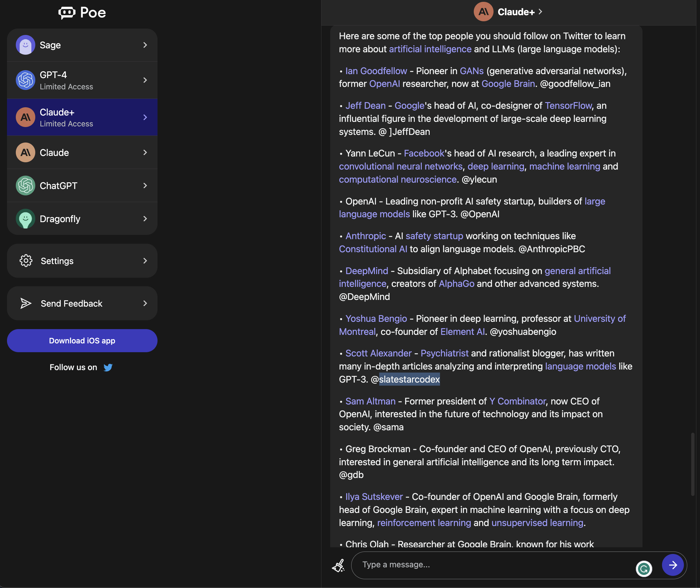This screenshot has width=700, height=588.
Task: Click Download iOS app button
Action: pyautogui.click(x=82, y=340)
